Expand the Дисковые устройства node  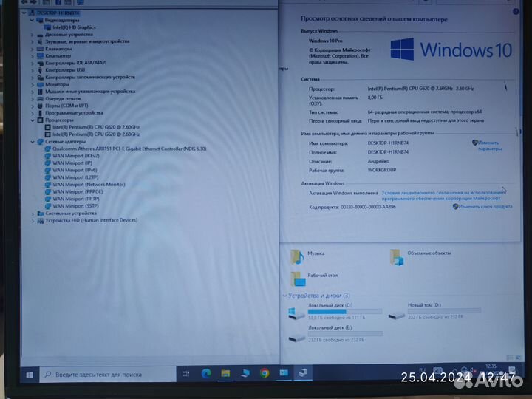(x=33, y=35)
